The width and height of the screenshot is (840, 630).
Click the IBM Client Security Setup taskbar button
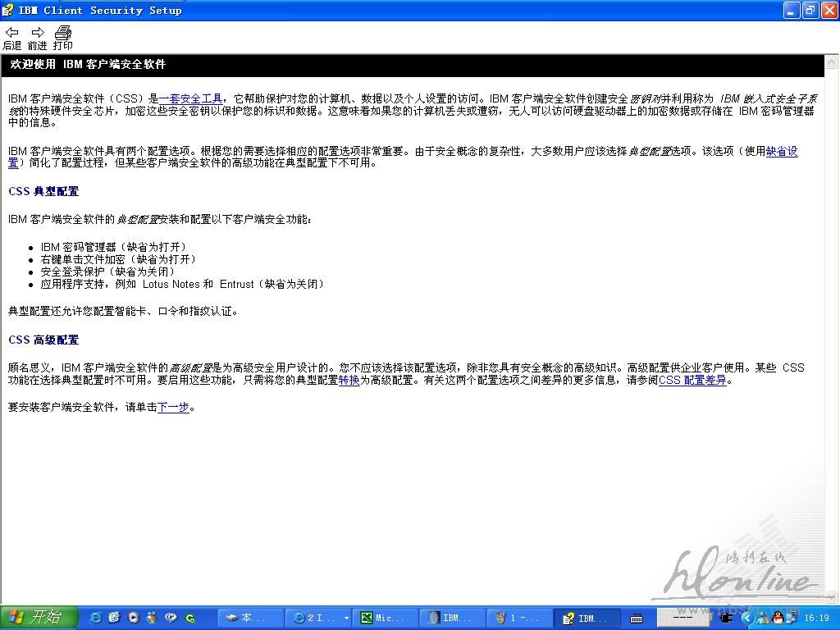coord(586,618)
